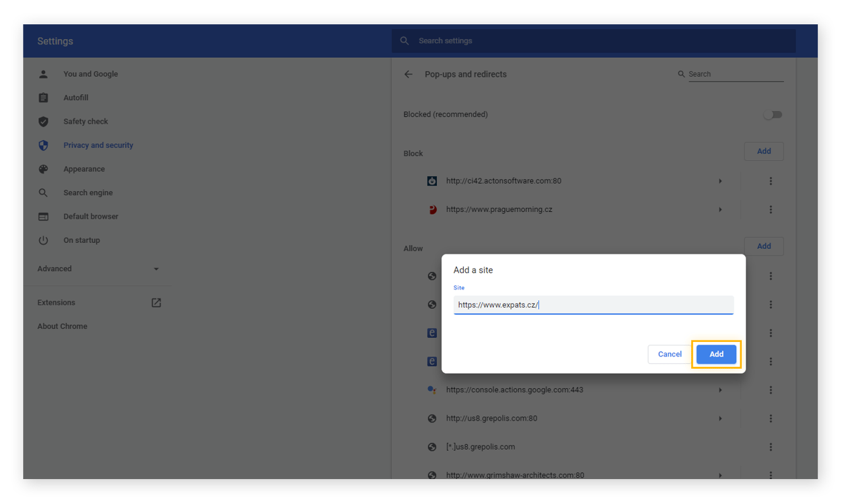Viewport: 844px width, 504px height.
Task: Click the Safety check shield icon
Action: 43,122
